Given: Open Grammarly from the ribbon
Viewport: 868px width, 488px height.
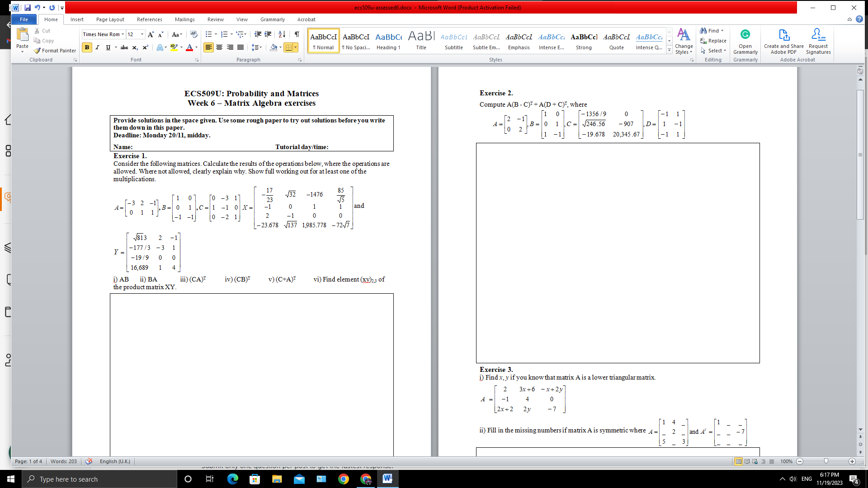Looking at the screenshot, I should (x=745, y=41).
